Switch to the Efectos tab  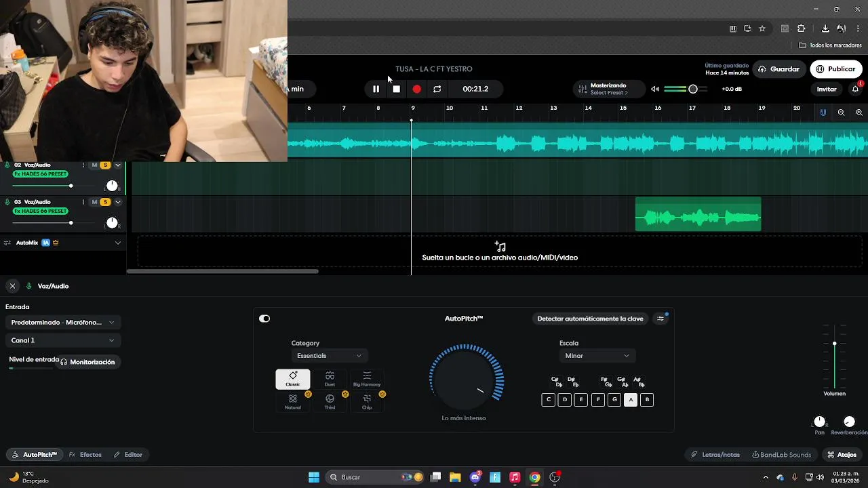[85, 455]
